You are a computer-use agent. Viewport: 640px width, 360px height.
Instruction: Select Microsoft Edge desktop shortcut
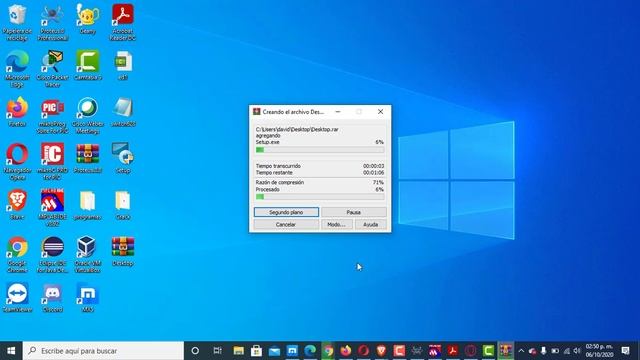(x=17, y=69)
